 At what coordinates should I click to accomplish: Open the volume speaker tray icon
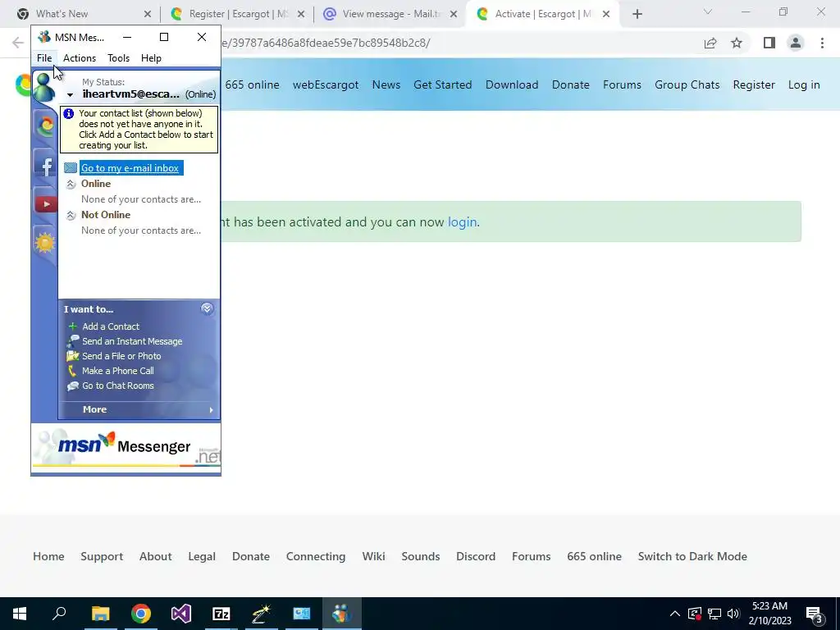click(733, 614)
